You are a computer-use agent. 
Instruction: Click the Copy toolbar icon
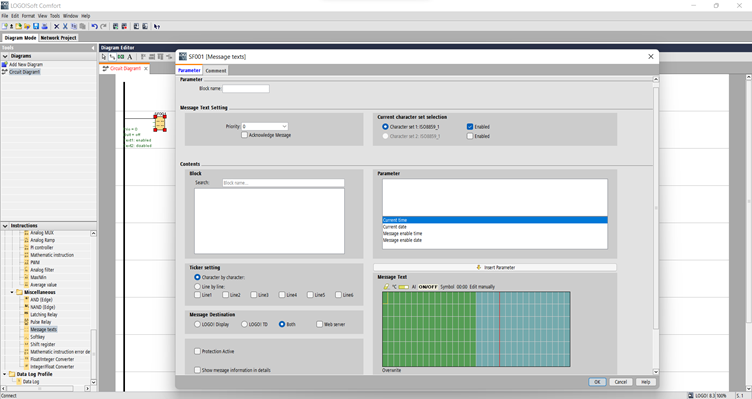point(74,26)
